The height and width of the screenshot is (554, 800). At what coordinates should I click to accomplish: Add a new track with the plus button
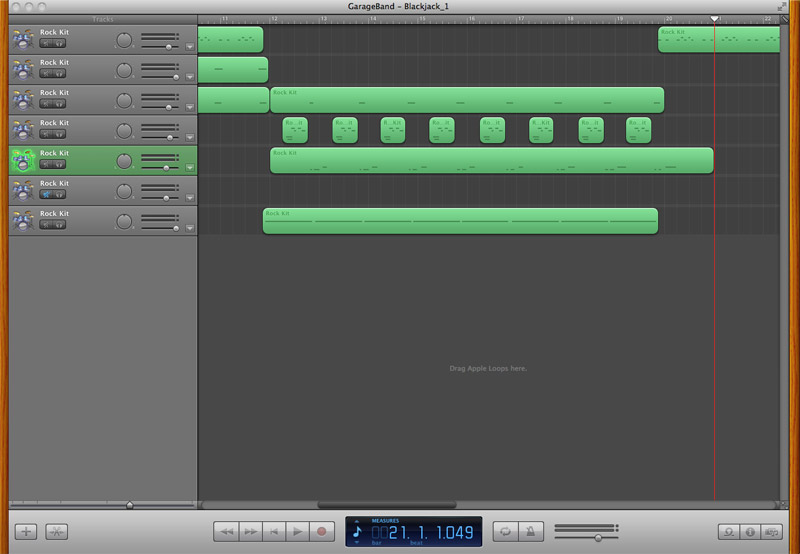[26, 532]
